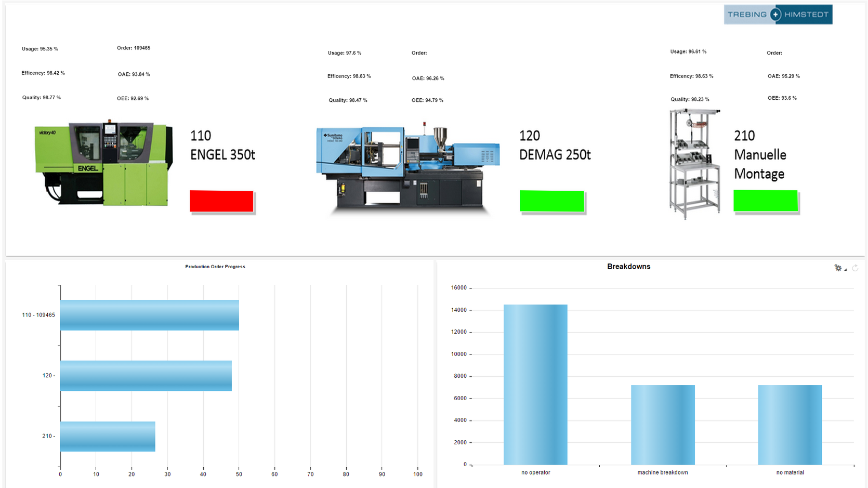
Task: Select the 'machine breakdown' bar
Action: (663, 425)
